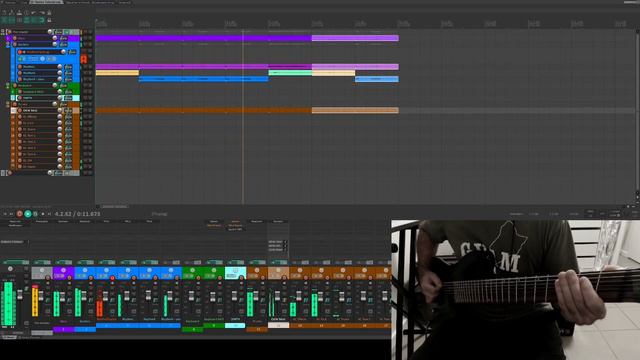Select the long dark blue clip
This screenshot has width=640, height=360.
click(x=204, y=79)
